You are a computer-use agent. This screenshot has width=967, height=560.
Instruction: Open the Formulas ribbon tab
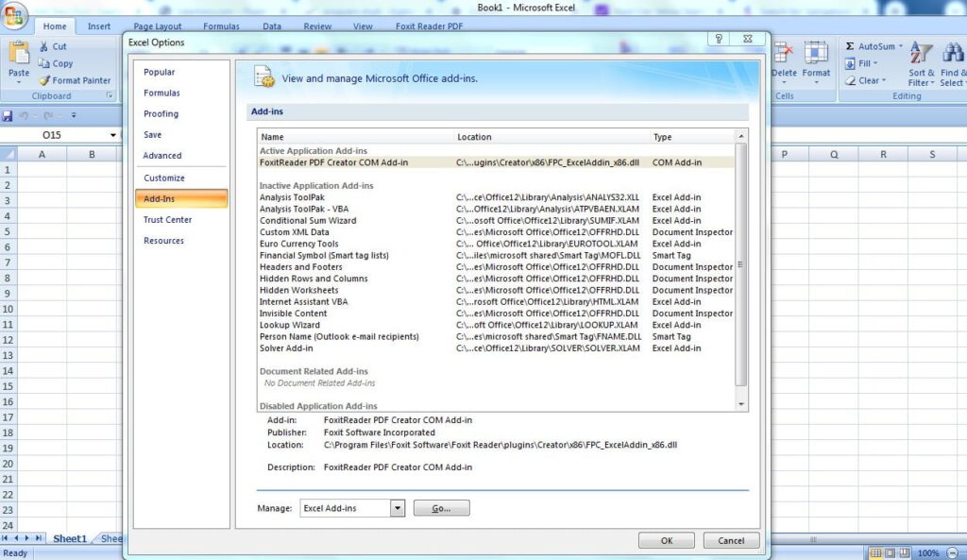(x=221, y=25)
